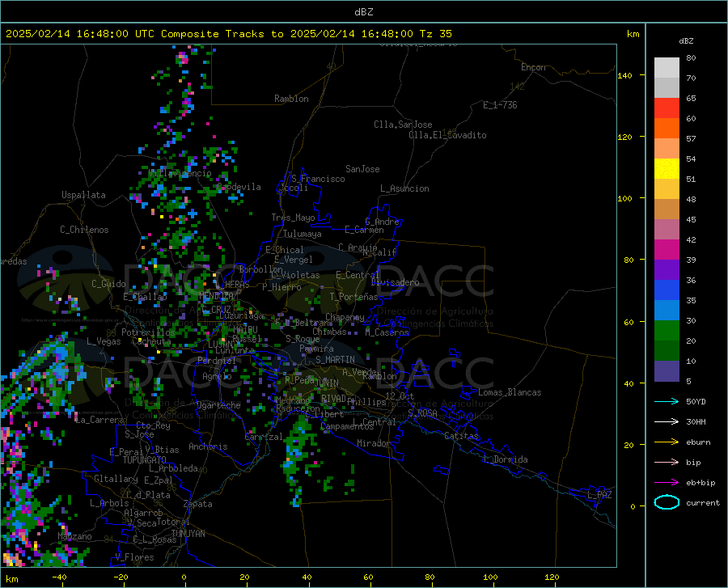Click the bip pink arrow legend icon

tap(667, 463)
